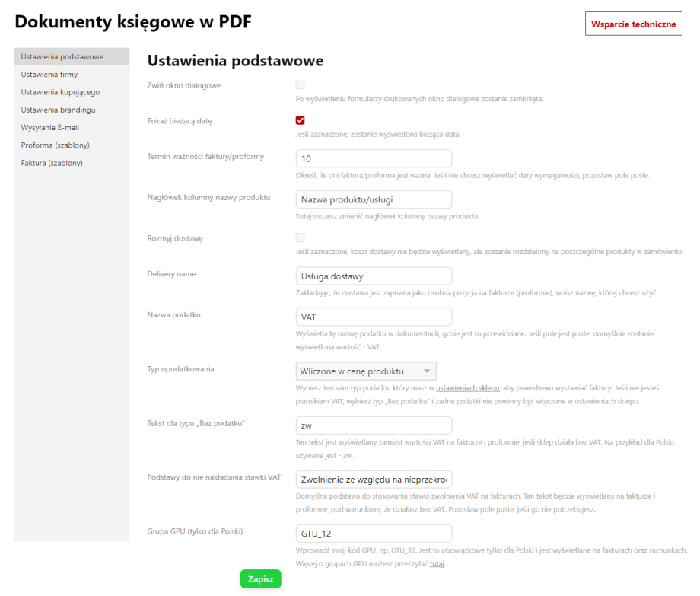The width and height of the screenshot is (700, 596).
Task: Open the Wysyłanie E-mail settings page
Action: [50, 127]
